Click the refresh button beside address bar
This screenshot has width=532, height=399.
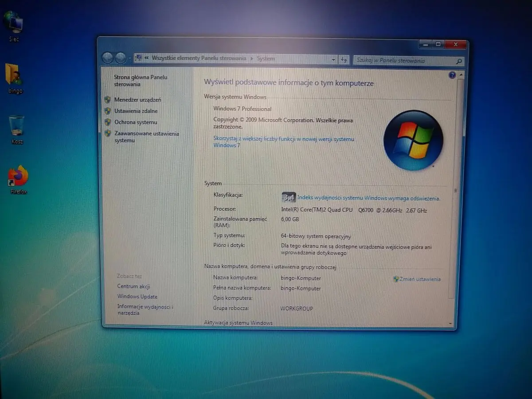(x=344, y=59)
